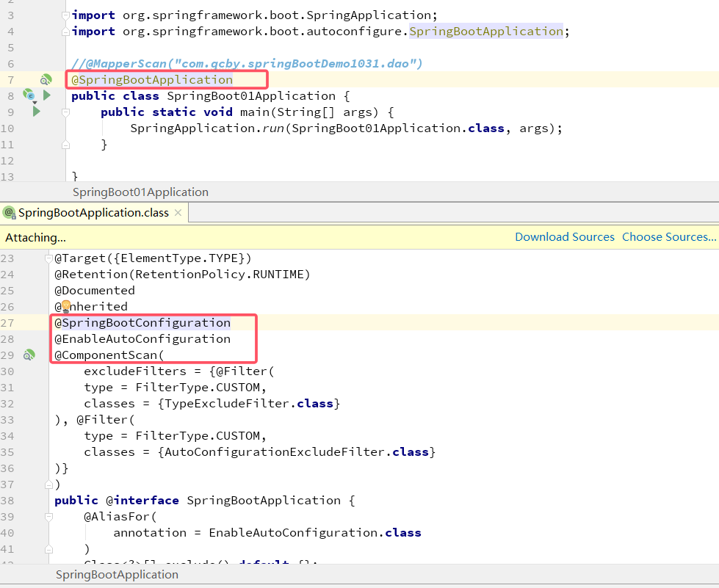The image size is (719, 588).
Task: Select the SpringBootApplication.class editor tab
Action: (93, 213)
